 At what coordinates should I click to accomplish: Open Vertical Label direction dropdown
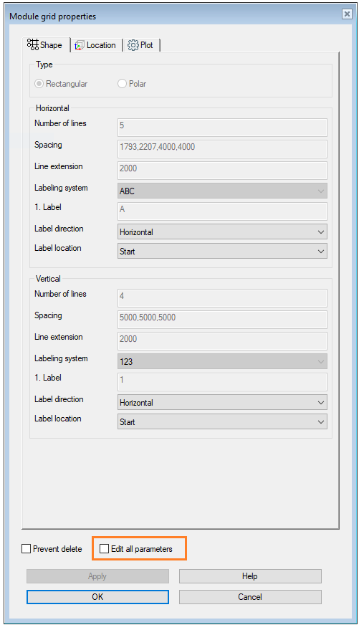click(222, 402)
